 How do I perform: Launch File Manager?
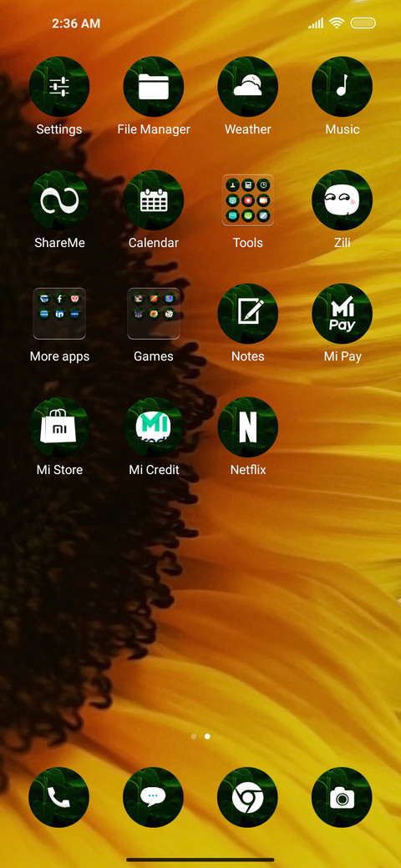154,86
